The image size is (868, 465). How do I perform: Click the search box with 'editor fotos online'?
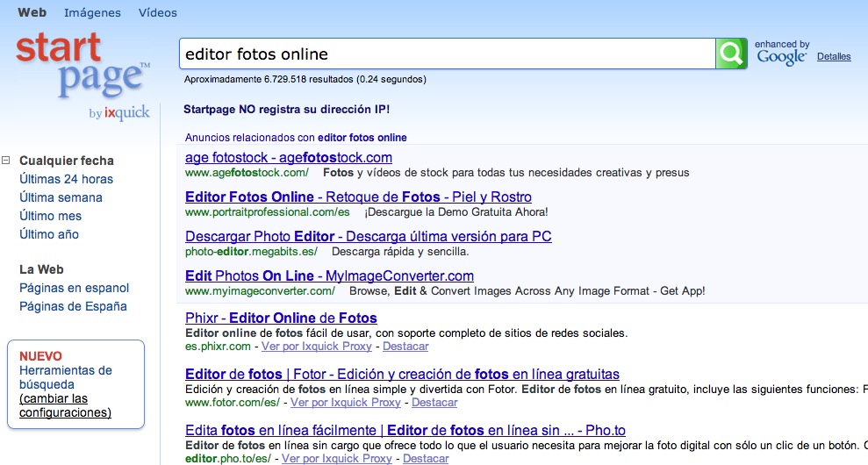[x=446, y=54]
